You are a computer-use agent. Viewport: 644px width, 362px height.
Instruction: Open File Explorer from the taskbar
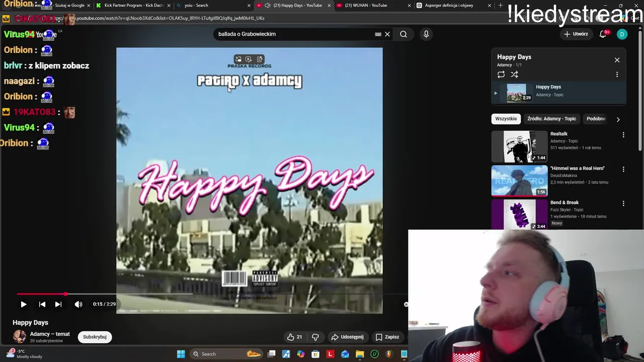tap(360, 354)
